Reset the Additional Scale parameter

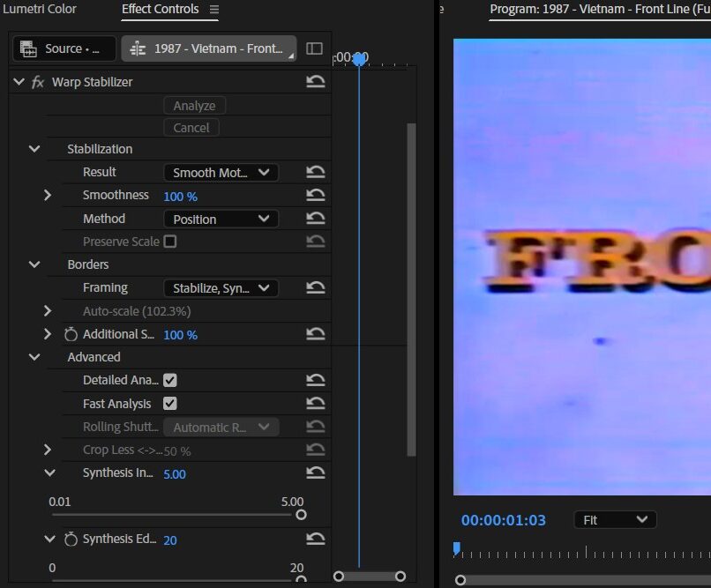[x=315, y=334]
